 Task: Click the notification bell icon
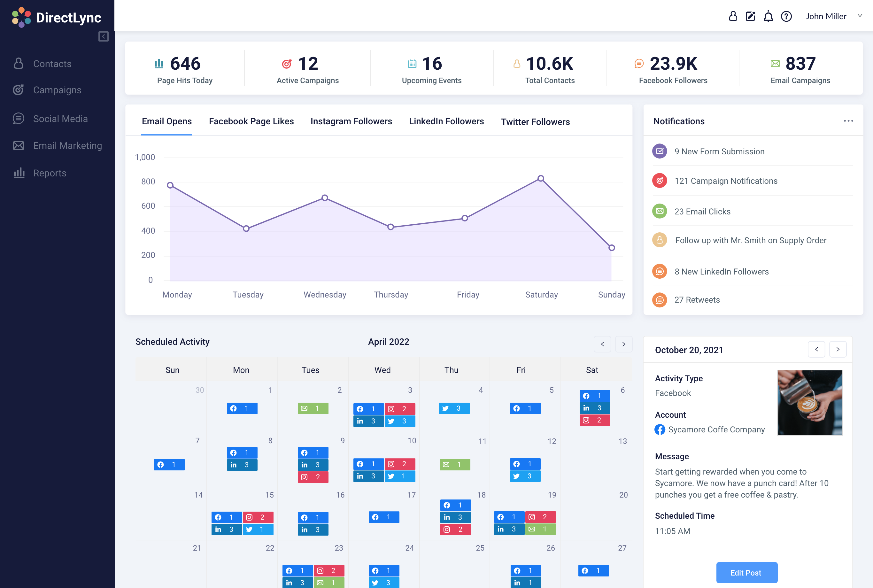coord(768,16)
